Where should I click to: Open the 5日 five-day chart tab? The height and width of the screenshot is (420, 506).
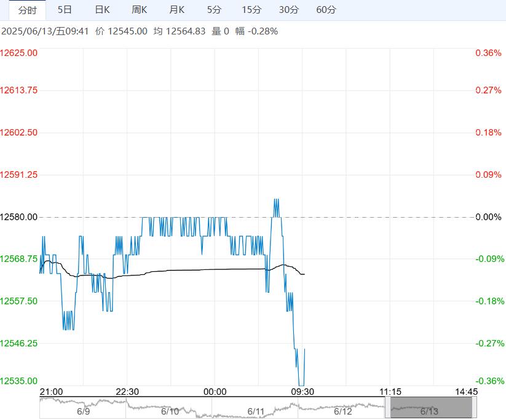(x=65, y=10)
